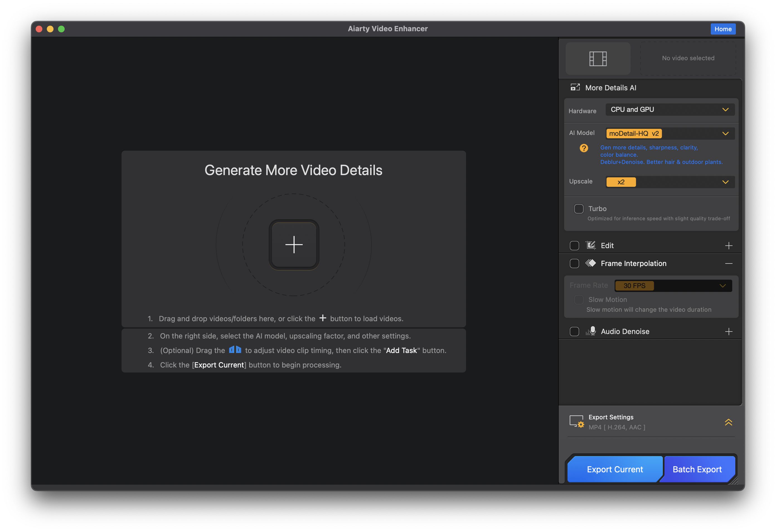776x532 pixels.
Task: Expand Export Settings with double chevron
Action: pyautogui.click(x=728, y=422)
